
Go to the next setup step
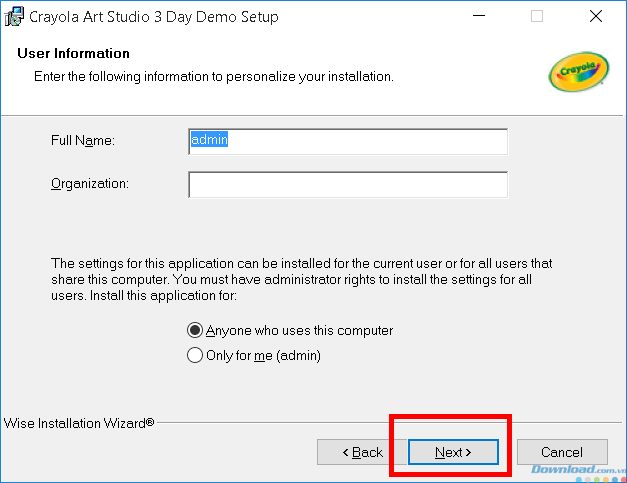(453, 452)
